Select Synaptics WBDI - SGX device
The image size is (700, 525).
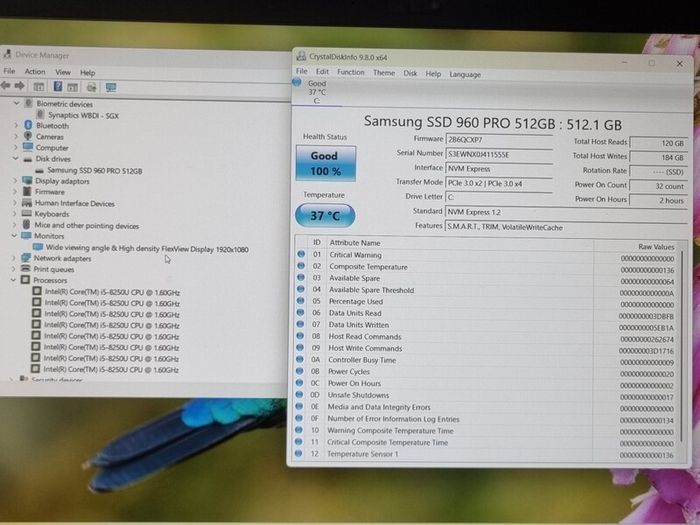pyautogui.click(x=83, y=115)
